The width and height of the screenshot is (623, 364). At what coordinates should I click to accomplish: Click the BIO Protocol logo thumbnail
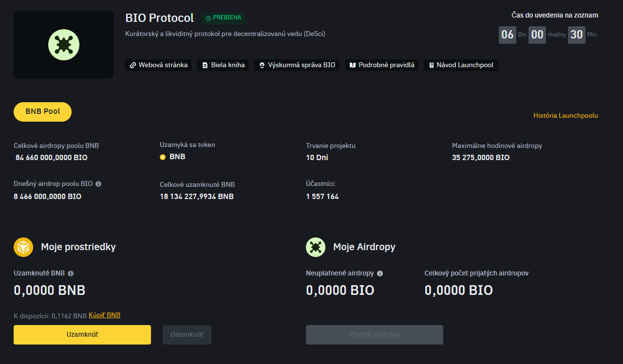coord(64,45)
